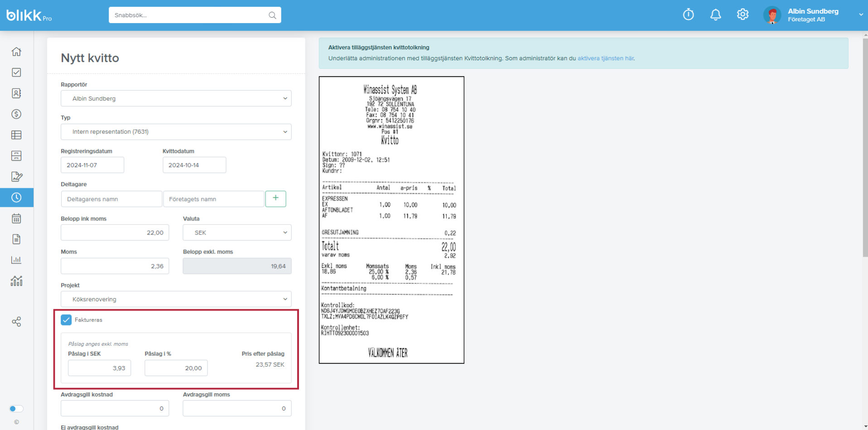This screenshot has height=430, width=868.
Task: Click the Företagets namn field
Action: coord(213,199)
